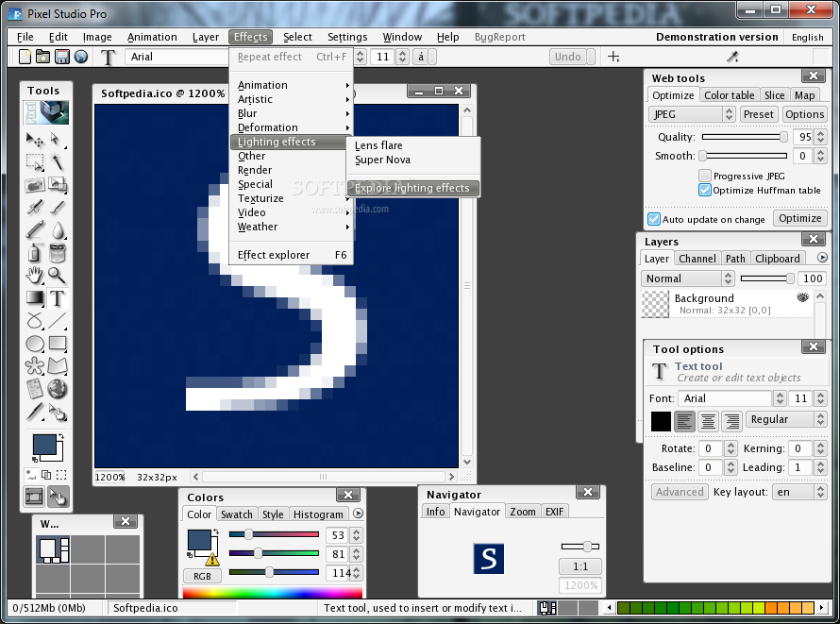This screenshot has height=624, width=840.
Task: Click the eyedropper icon in top toolbar
Action: tap(732, 57)
